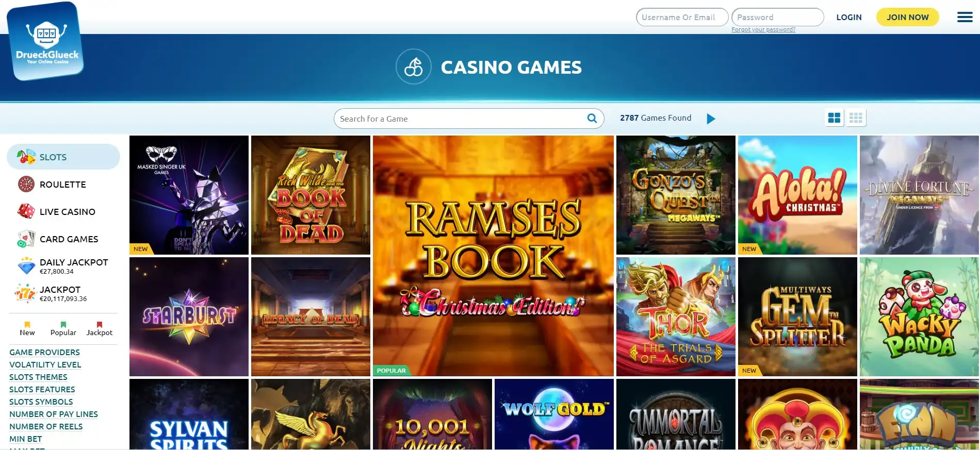Select the Live Casino category

(x=63, y=211)
